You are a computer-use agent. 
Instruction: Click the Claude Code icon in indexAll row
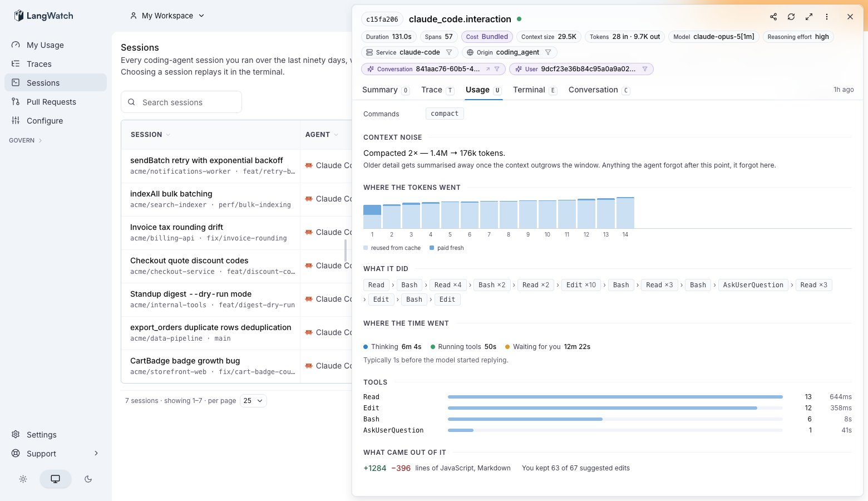[x=309, y=199]
